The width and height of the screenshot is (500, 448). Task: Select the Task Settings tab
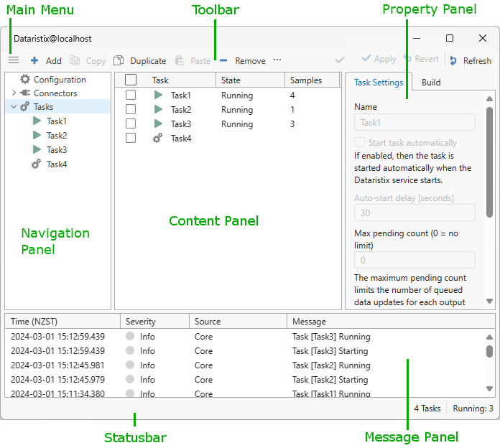click(x=379, y=83)
